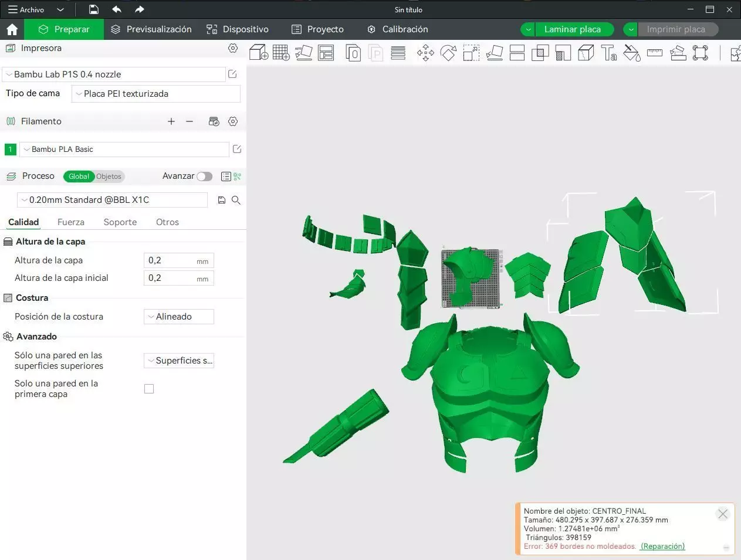Viewport: 741px width, 560px height.
Task: Select the Cut tool
Action: 517,53
